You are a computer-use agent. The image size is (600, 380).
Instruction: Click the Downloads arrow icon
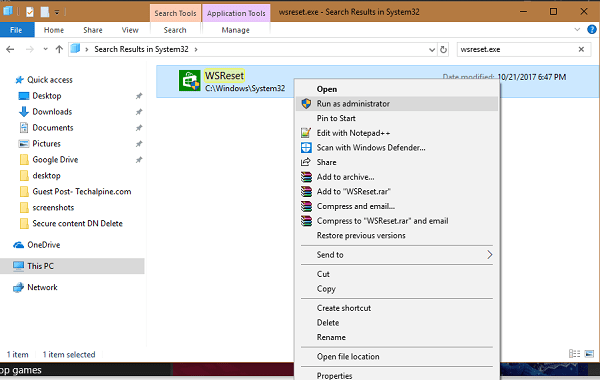pyautogui.click(x=24, y=112)
